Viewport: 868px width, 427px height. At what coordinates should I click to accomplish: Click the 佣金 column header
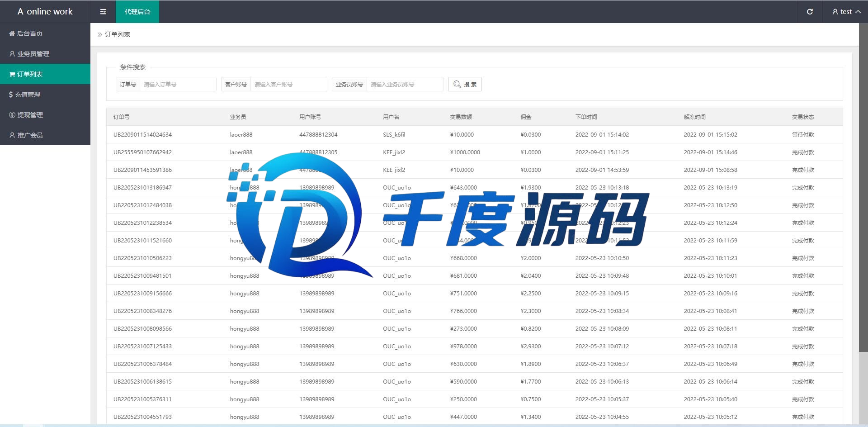coord(526,117)
